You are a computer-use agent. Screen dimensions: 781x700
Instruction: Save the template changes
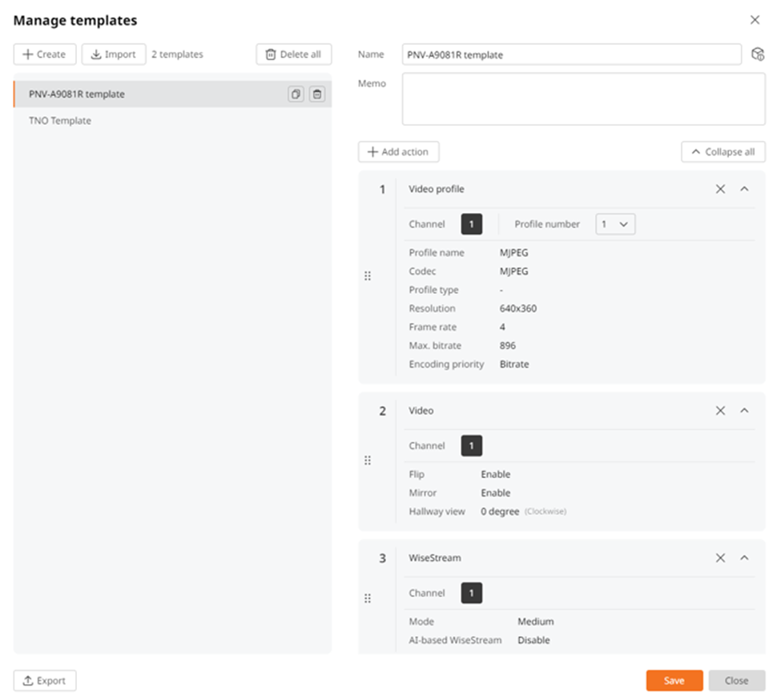674,681
